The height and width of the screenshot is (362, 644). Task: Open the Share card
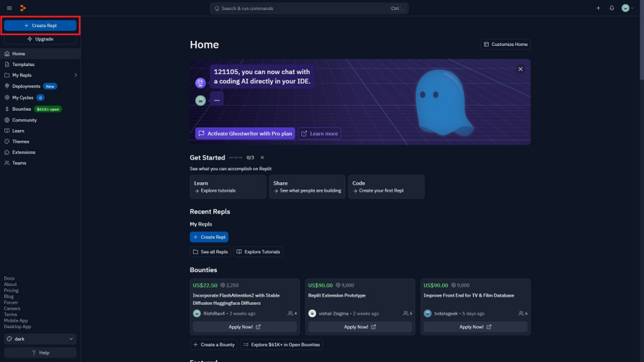point(307,187)
